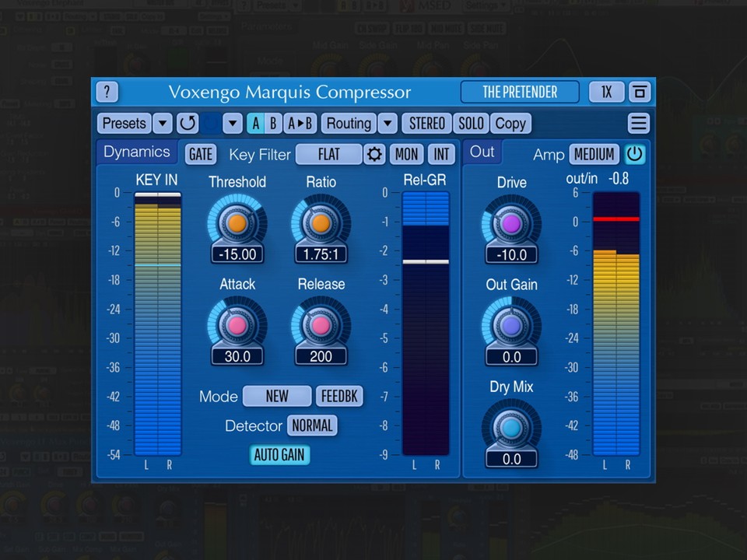Toggle the Amp power icon
The width and height of the screenshot is (747, 560).
tap(635, 154)
